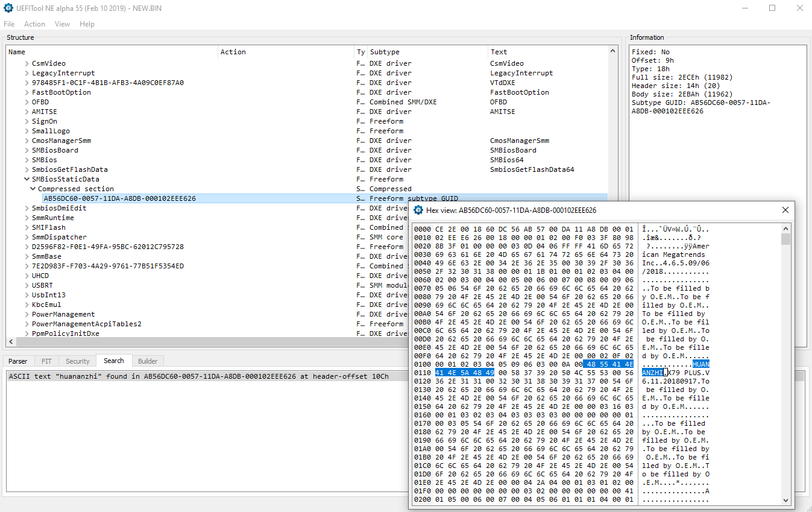The width and height of the screenshot is (812, 512).
Task: Expand the SmmRuntime node
Action: pos(27,218)
